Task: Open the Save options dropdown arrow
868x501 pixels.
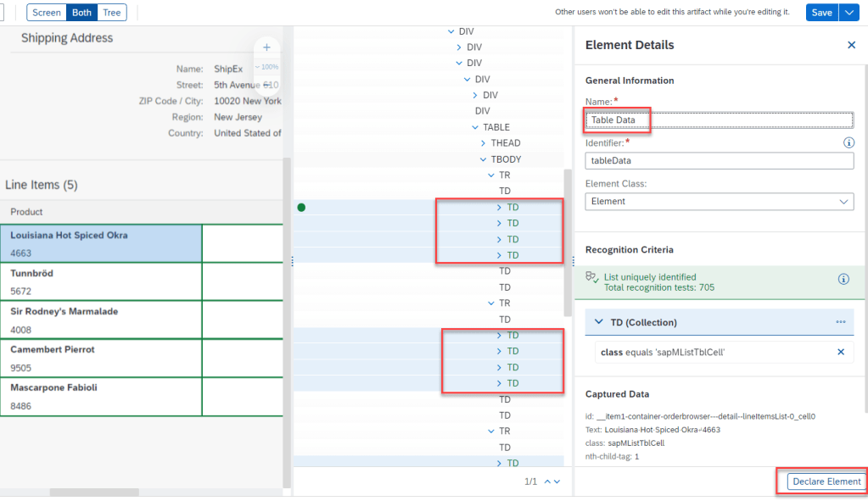Action: click(849, 13)
